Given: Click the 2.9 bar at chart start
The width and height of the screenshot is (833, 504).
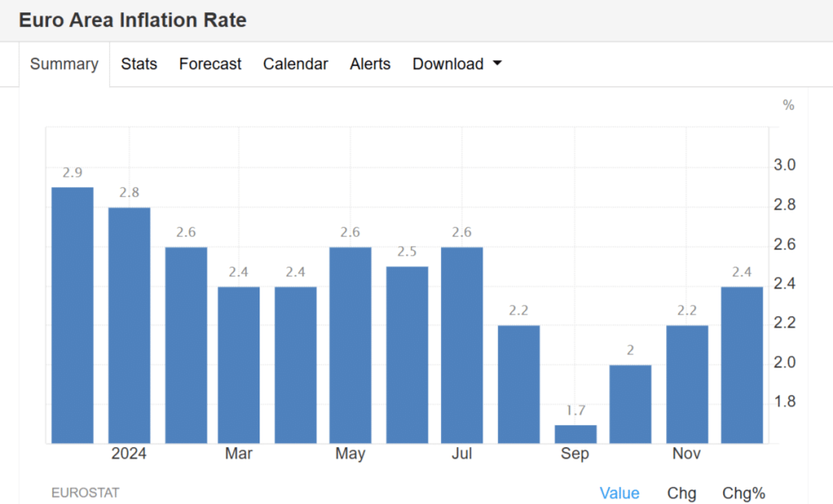Looking at the screenshot, I should [x=72, y=315].
